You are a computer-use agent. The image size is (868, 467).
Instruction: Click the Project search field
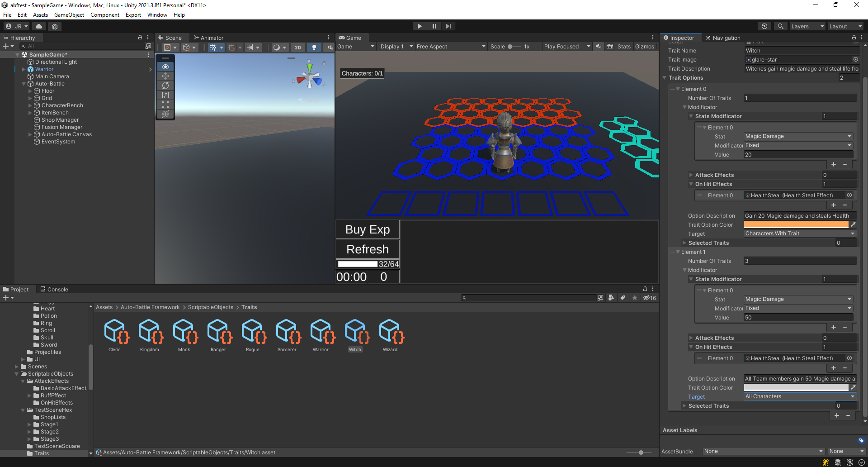[528, 298]
